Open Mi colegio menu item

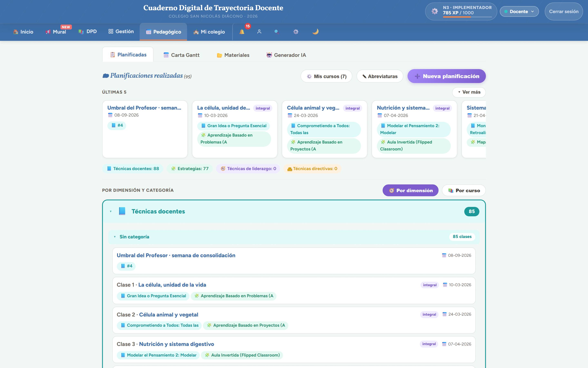point(209,32)
